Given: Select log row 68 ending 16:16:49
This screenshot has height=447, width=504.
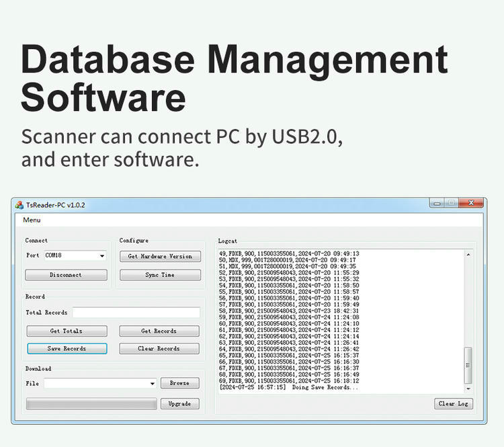Looking at the screenshot, I should [289, 374].
